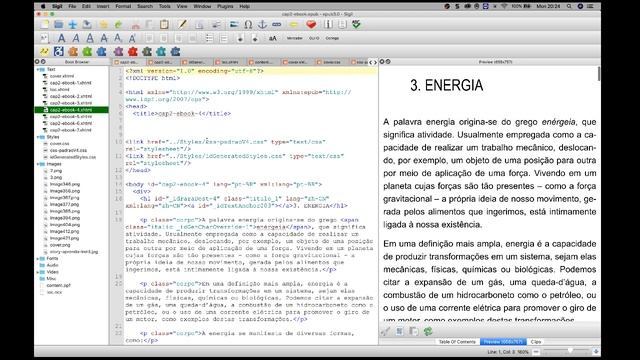The width and height of the screenshot is (640, 360).
Task: Click the aA change case icon
Action: click(x=272, y=38)
